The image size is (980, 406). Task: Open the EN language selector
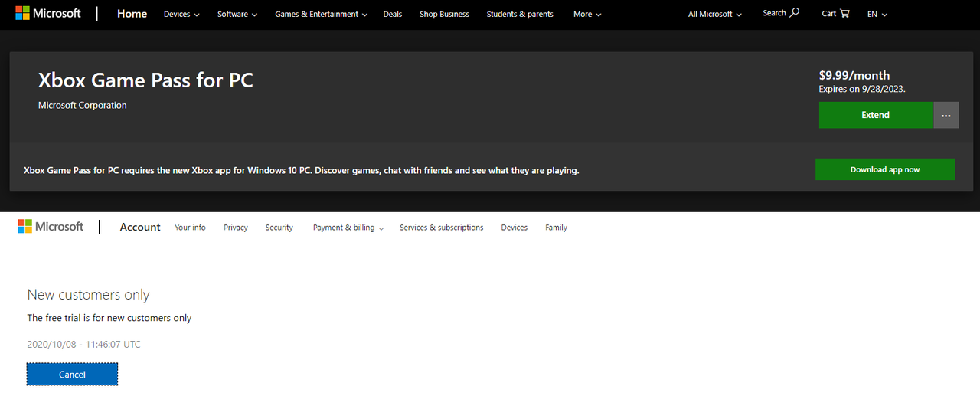click(877, 14)
